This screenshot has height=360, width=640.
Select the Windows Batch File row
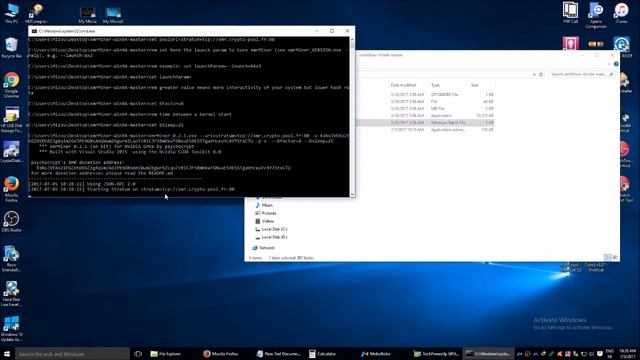pos(425,122)
